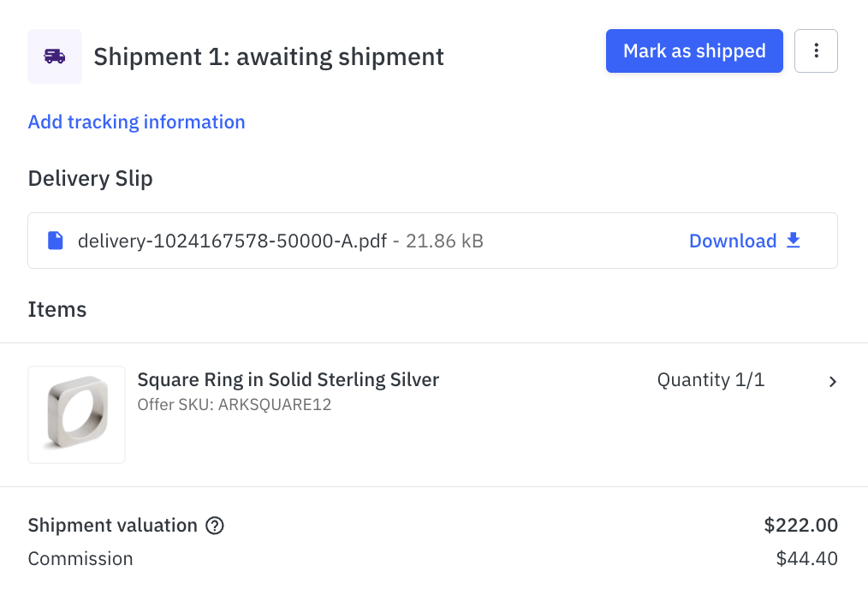Click the Mark as shipped button
Viewport: 868px width, 613px height.
(694, 51)
